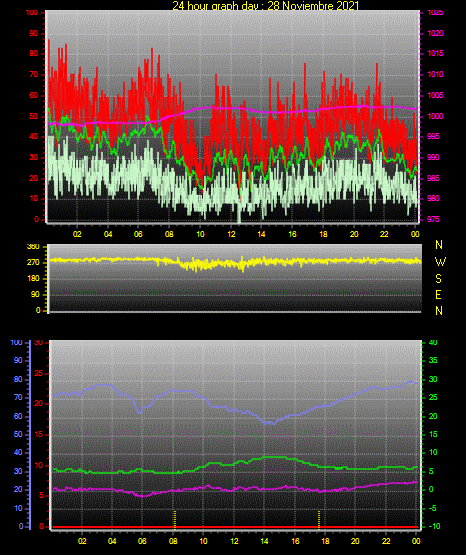Click the blue humidity curve minimum near 14
466x555 pixels.
click(x=269, y=423)
